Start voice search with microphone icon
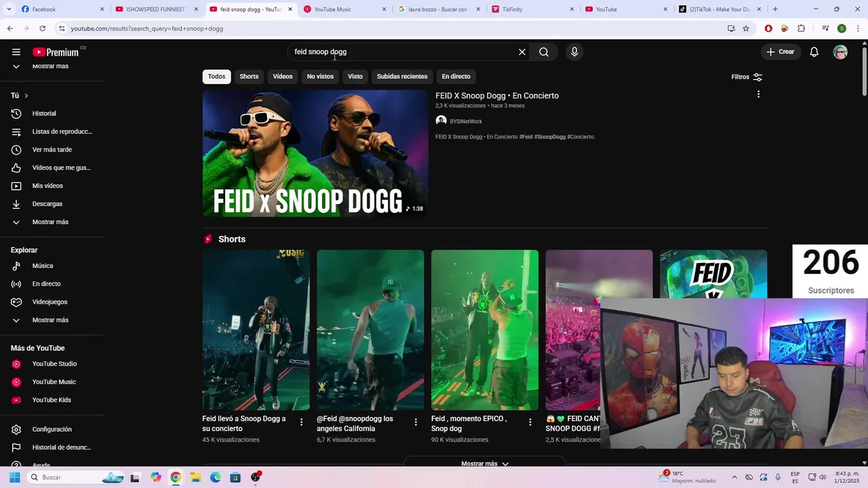Image resolution: width=868 pixels, height=488 pixels. (574, 52)
